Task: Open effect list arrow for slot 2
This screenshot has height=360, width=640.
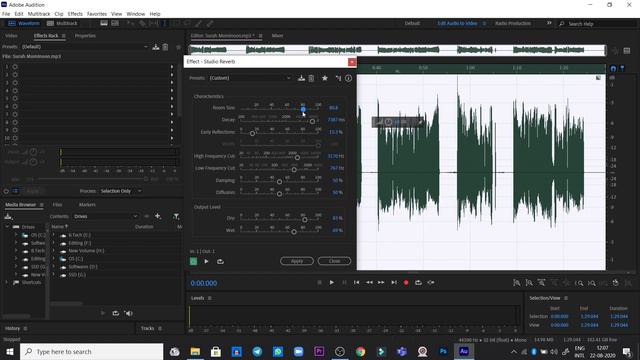Action: pyautogui.click(x=172, y=75)
